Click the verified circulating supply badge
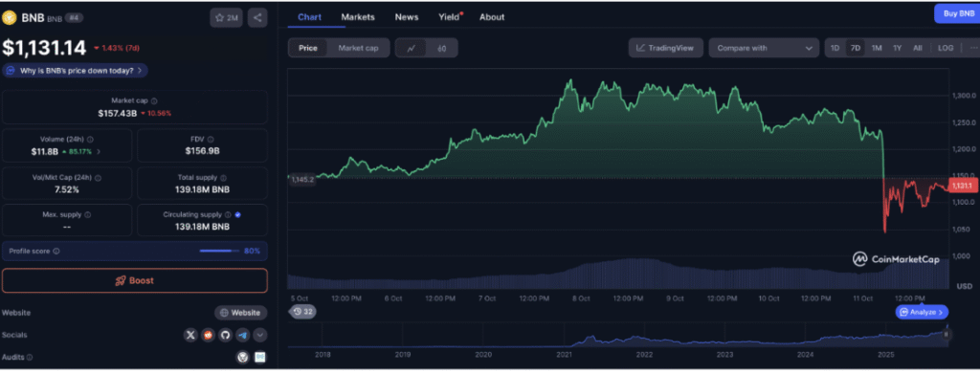 (x=237, y=215)
